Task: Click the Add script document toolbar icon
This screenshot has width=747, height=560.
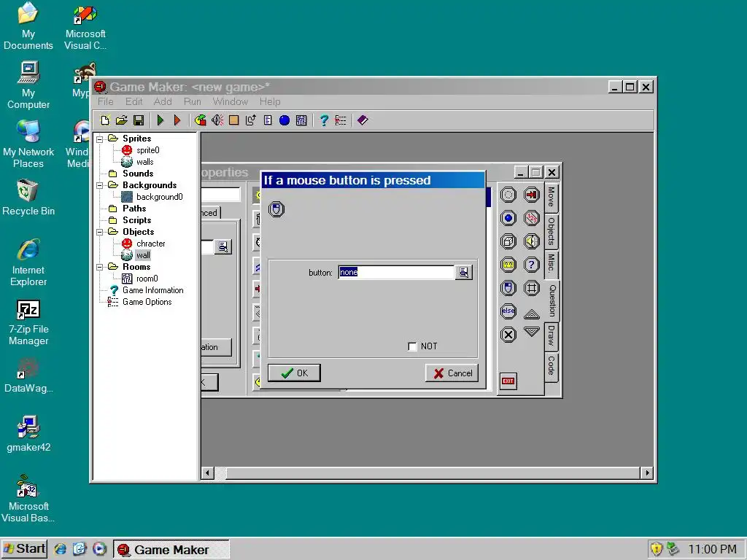Action: pyautogui.click(x=268, y=120)
